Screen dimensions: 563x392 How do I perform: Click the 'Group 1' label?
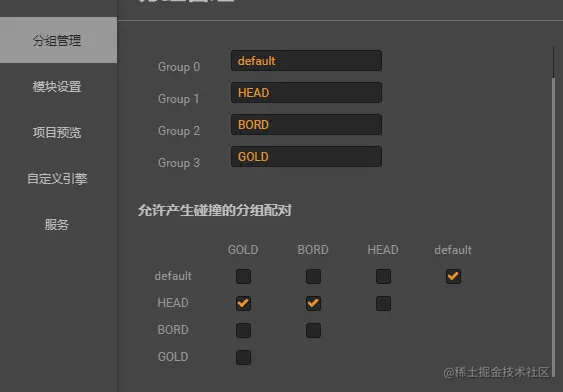coord(178,99)
